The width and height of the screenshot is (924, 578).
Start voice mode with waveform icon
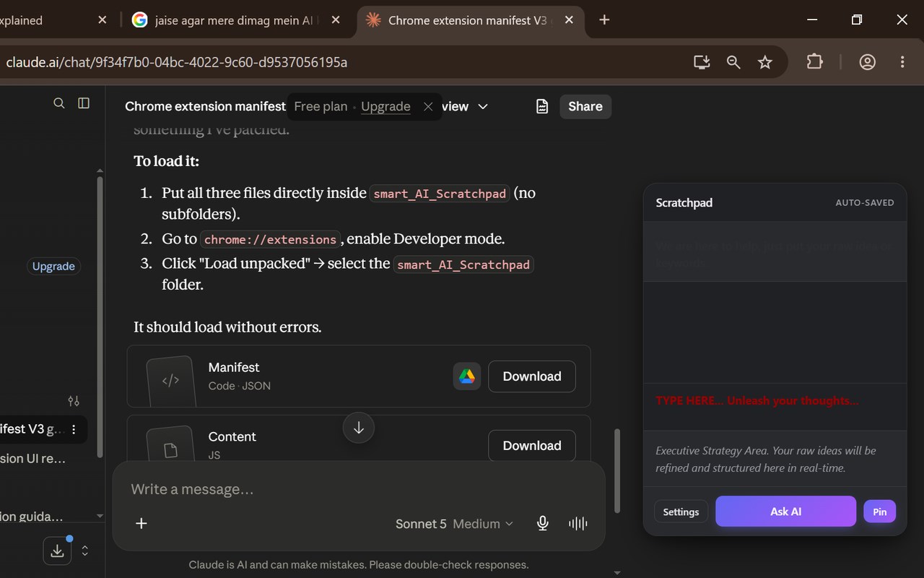point(578,524)
